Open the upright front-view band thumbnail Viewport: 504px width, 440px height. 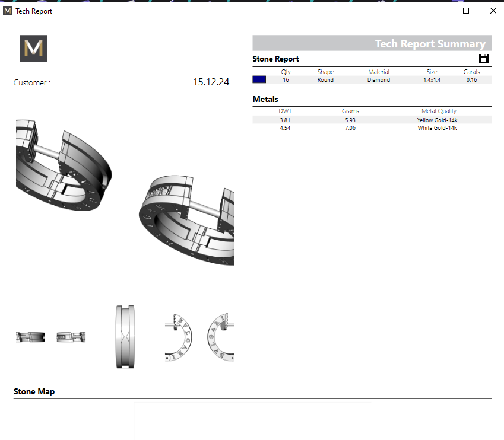click(x=126, y=336)
